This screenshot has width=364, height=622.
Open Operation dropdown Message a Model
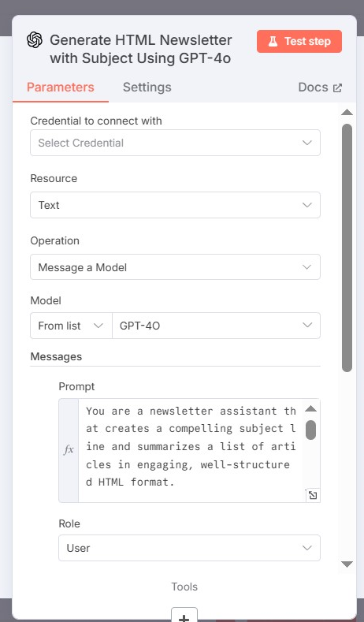pos(175,267)
